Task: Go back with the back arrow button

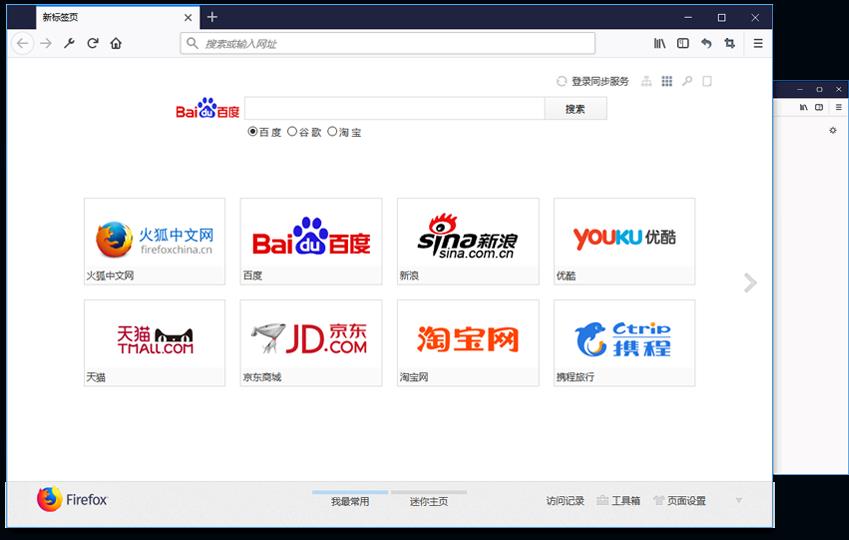Action: point(22,43)
